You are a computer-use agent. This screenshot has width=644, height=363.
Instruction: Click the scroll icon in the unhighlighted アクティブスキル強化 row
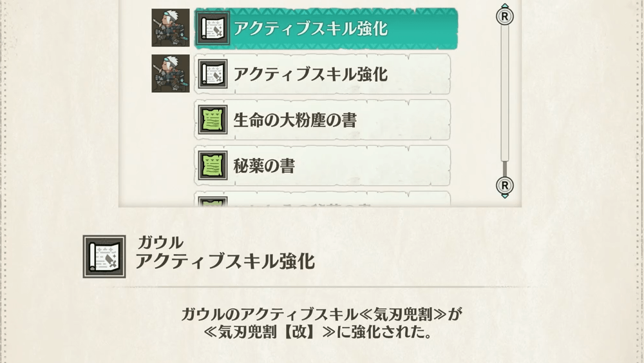click(x=213, y=74)
